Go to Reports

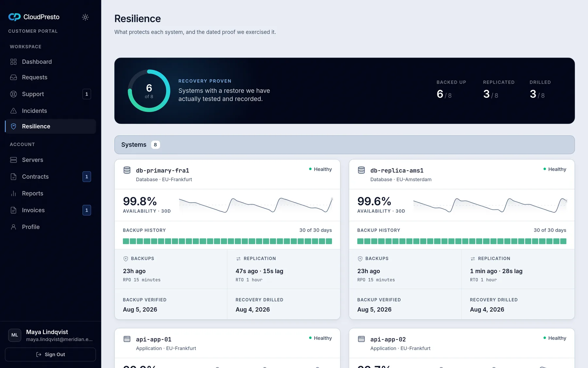pyautogui.click(x=50, y=193)
